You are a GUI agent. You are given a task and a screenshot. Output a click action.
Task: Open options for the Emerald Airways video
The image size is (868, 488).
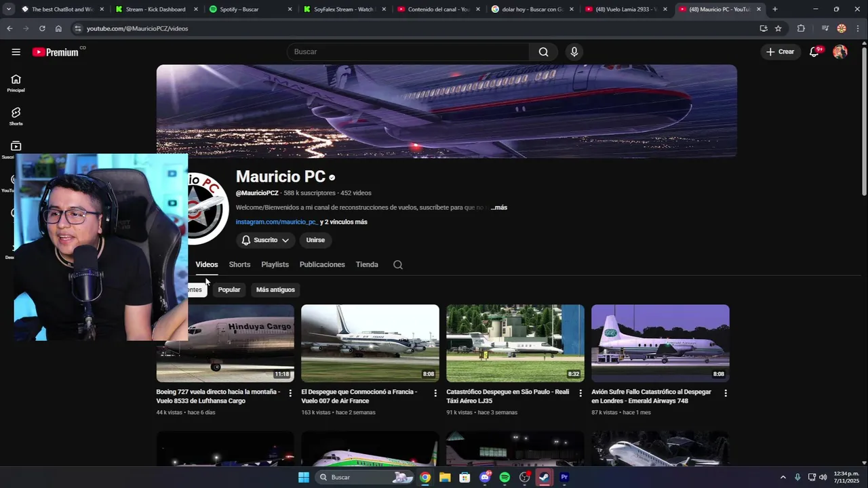pyautogui.click(x=726, y=393)
